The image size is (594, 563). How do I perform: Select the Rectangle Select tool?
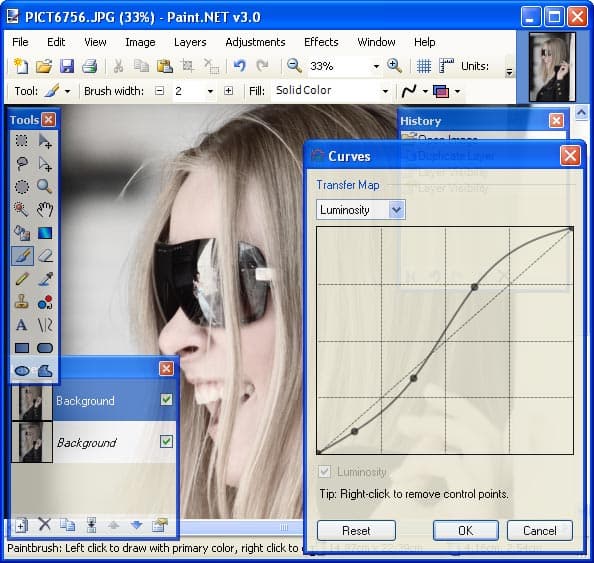pyautogui.click(x=22, y=141)
